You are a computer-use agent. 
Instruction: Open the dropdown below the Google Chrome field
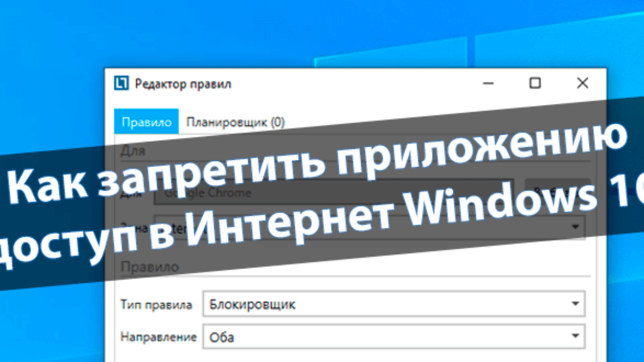pyautogui.click(x=368, y=226)
